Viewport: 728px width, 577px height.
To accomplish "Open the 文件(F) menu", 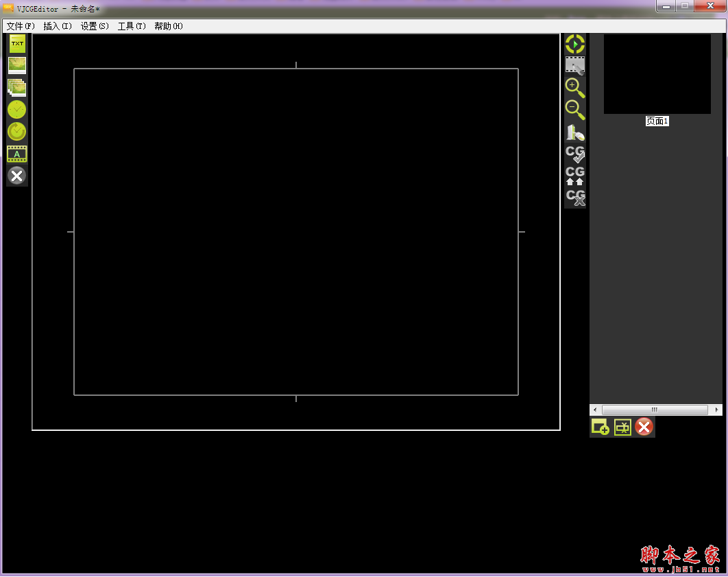I will click(21, 26).
